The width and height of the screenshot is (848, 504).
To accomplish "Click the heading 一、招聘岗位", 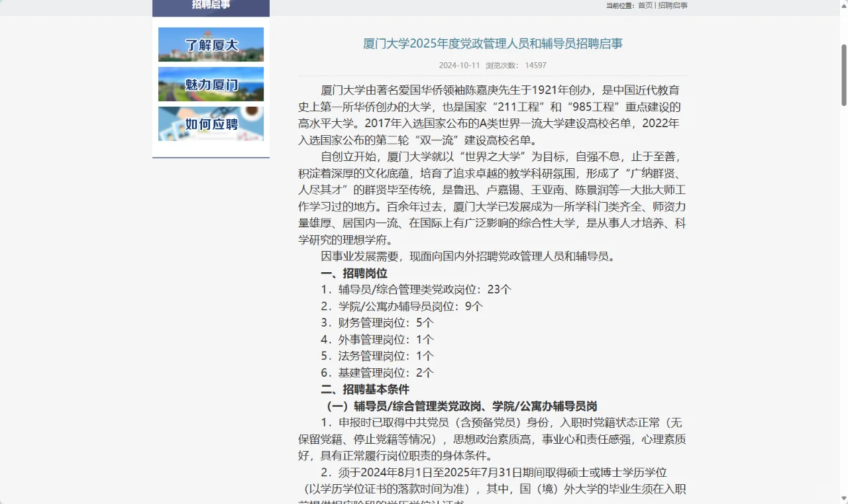I will [x=354, y=274].
